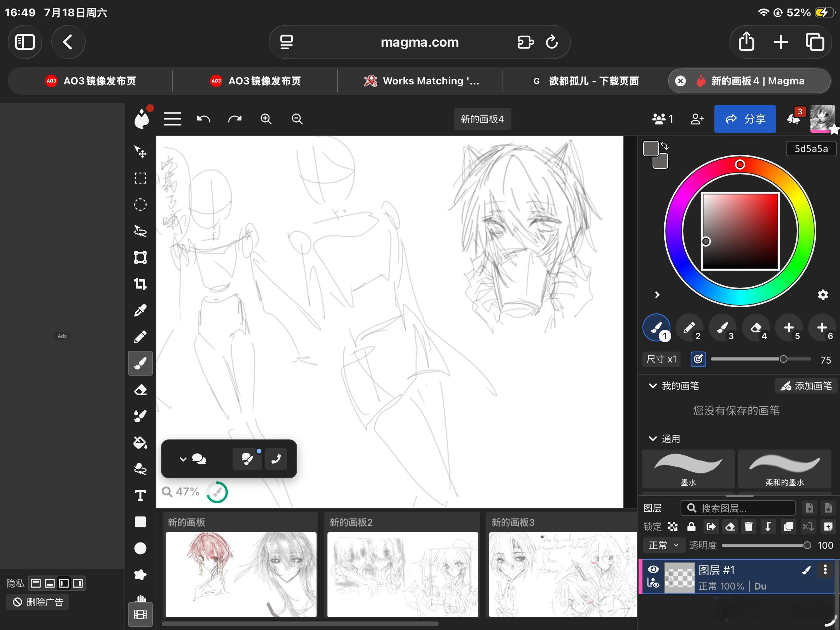Click the 分享 share button

(x=745, y=119)
